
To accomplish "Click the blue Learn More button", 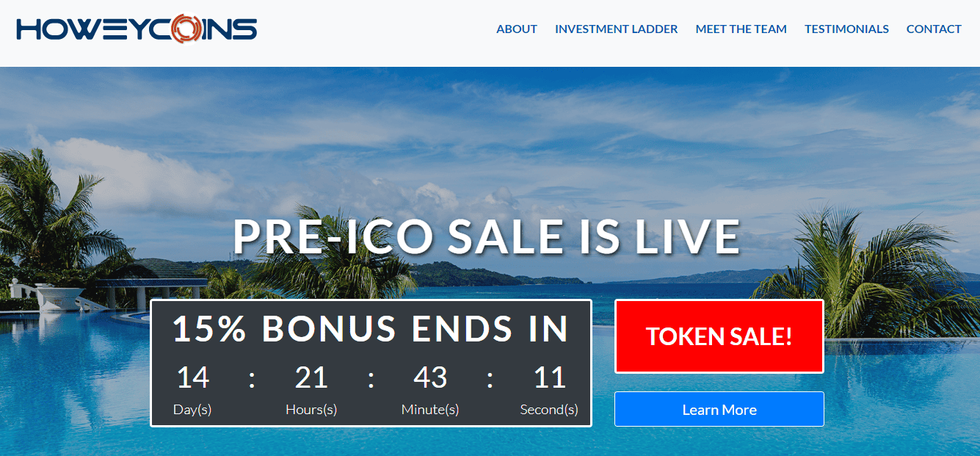I will (719, 409).
